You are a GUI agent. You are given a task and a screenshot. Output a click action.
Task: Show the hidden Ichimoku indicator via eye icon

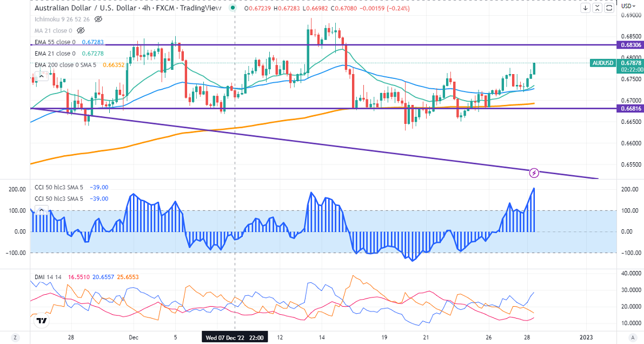(98, 19)
